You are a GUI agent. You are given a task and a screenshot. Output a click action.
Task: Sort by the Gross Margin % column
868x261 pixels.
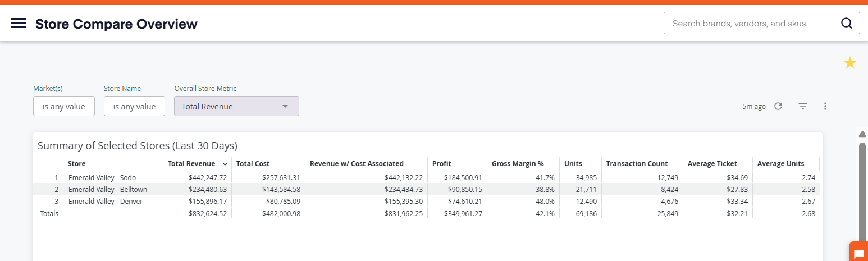pyautogui.click(x=518, y=164)
